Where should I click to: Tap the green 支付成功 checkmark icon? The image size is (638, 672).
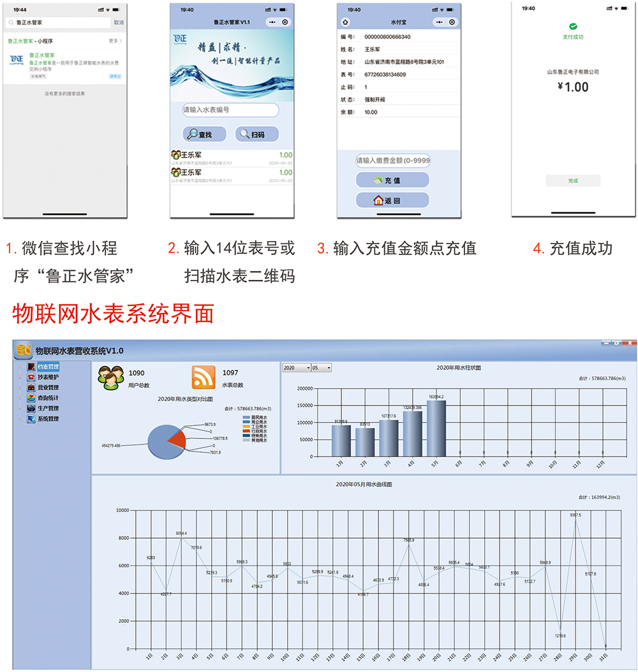pyautogui.click(x=574, y=27)
